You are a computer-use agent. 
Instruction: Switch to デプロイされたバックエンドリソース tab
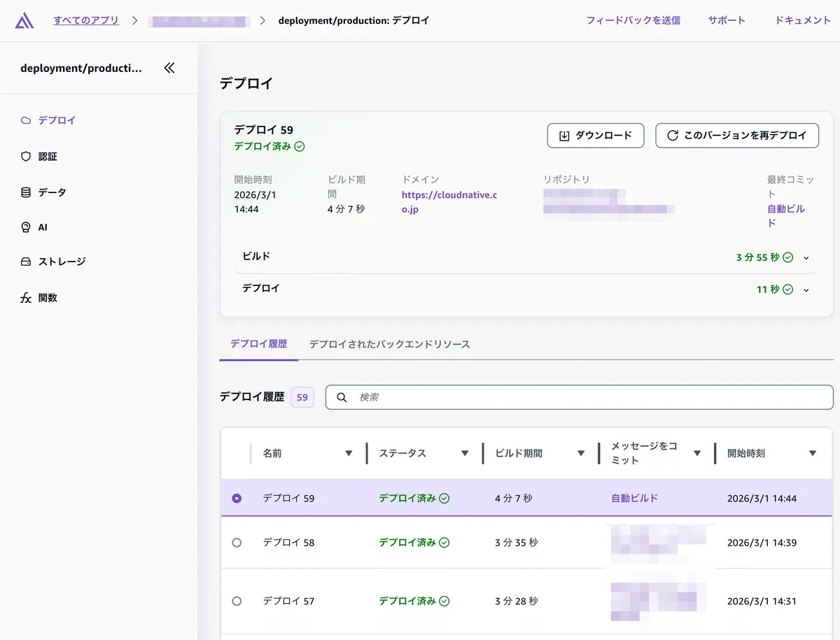[x=389, y=344]
